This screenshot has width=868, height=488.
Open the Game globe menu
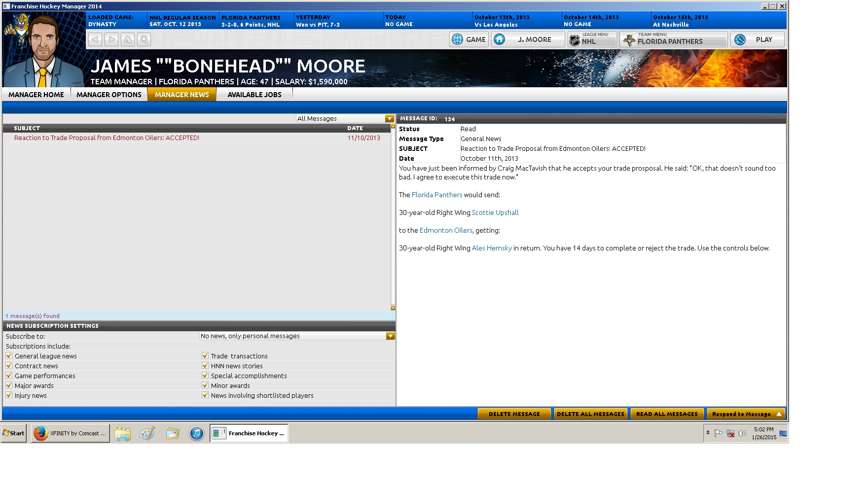click(469, 39)
